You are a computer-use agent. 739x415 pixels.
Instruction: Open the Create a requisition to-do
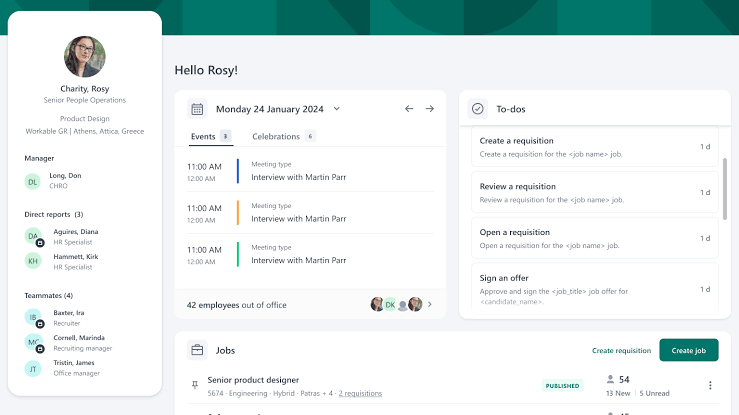pyautogui.click(x=595, y=146)
